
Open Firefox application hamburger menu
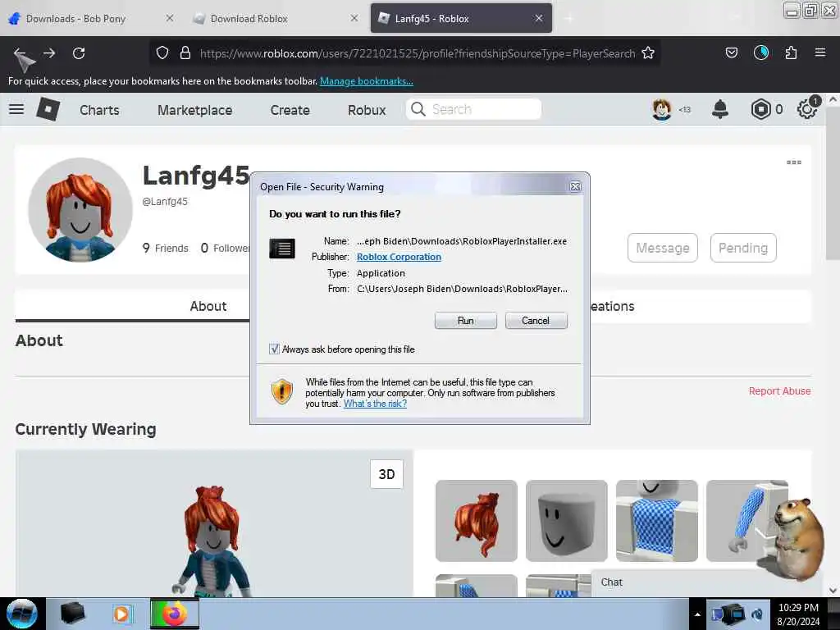click(x=820, y=52)
